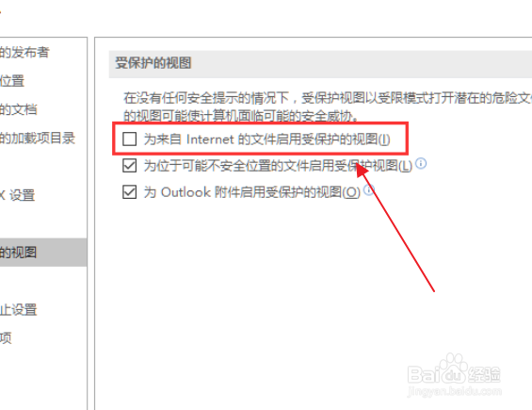Click the jingyan.baidu.com watermark URL
The width and height of the screenshot is (532, 410).
[x=454, y=391]
